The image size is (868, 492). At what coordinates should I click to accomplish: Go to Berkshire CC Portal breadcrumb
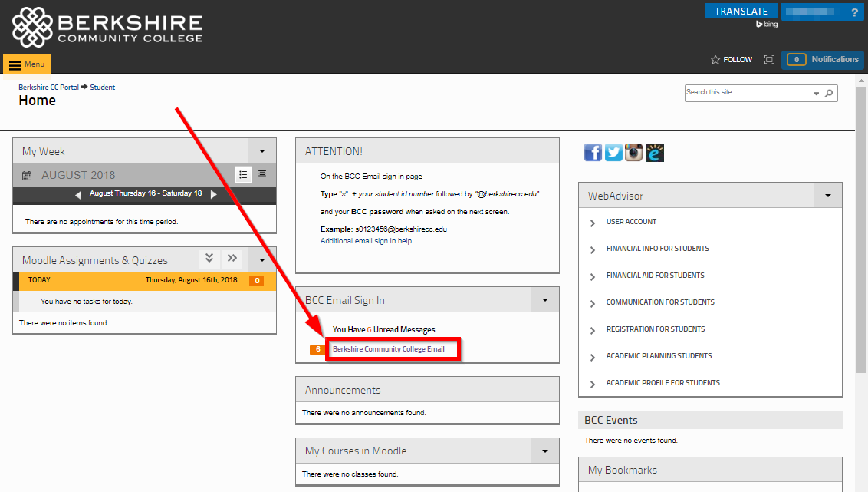click(x=49, y=87)
